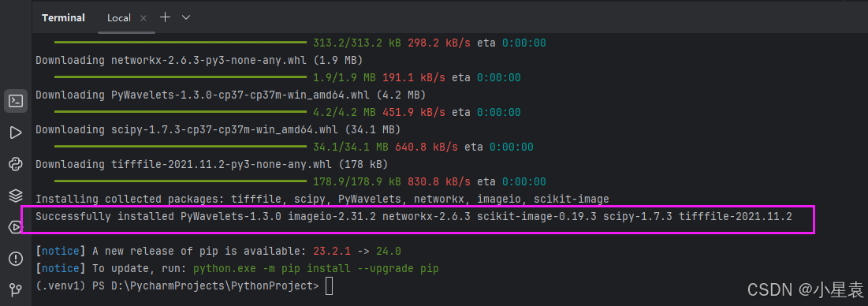The width and height of the screenshot is (868, 306).
Task: Click the 4.2/4.2 MB progress bar
Action: pos(181,112)
